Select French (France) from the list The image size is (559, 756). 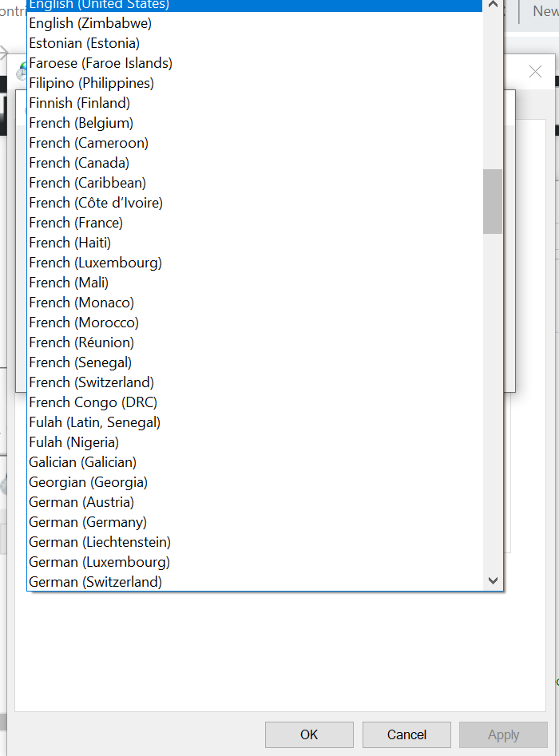tap(76, 223)
